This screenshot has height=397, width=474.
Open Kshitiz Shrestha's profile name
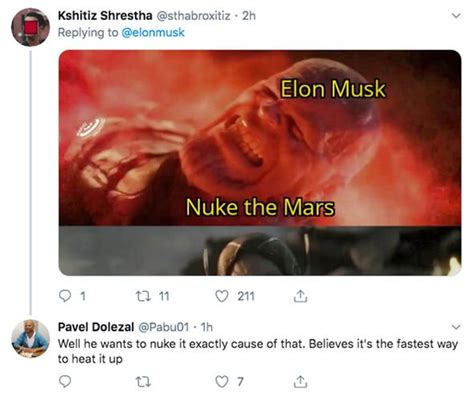coord(105,15)
